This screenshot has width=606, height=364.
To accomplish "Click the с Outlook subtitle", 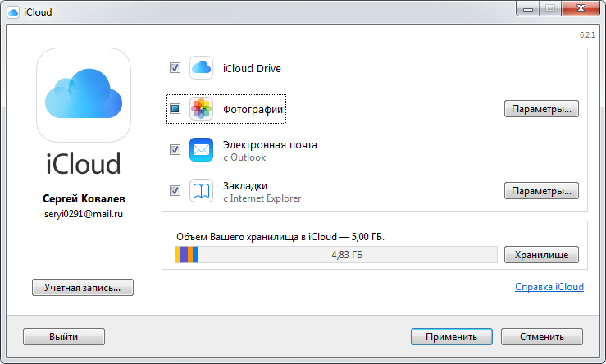I will 244,157.
